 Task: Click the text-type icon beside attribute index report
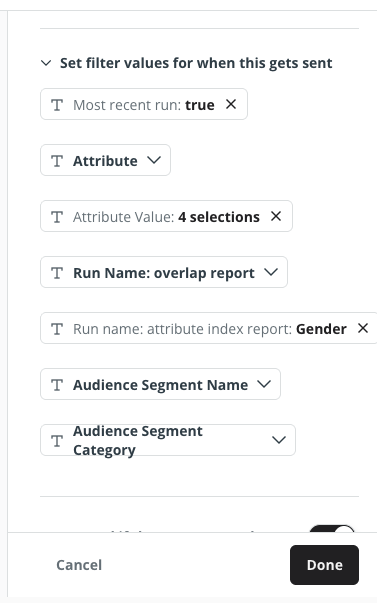pos(57,329)
